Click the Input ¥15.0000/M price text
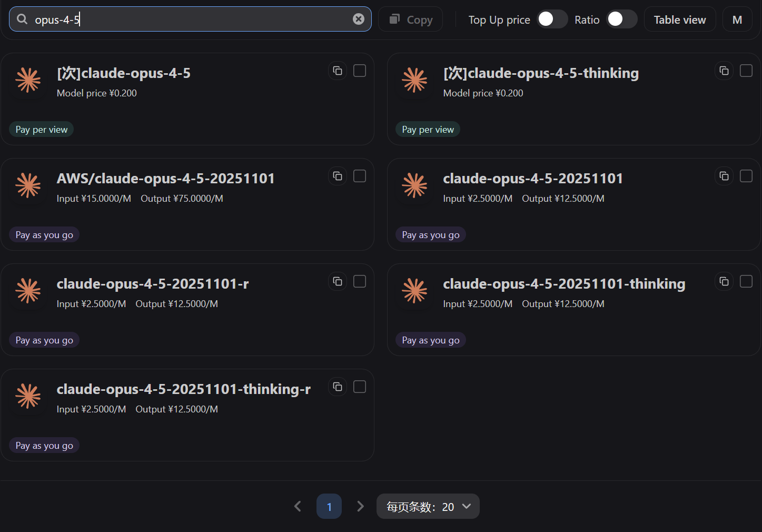 pyautogui.click(x=94, y=199)
